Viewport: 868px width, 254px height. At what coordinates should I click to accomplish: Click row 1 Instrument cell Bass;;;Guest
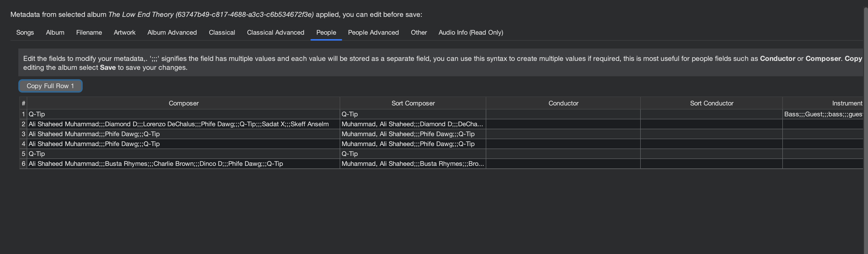click(822, 114)
